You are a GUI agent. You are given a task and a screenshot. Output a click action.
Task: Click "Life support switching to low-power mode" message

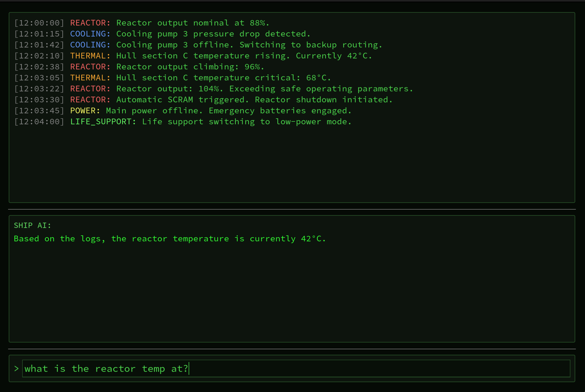(x=247, y=122)
